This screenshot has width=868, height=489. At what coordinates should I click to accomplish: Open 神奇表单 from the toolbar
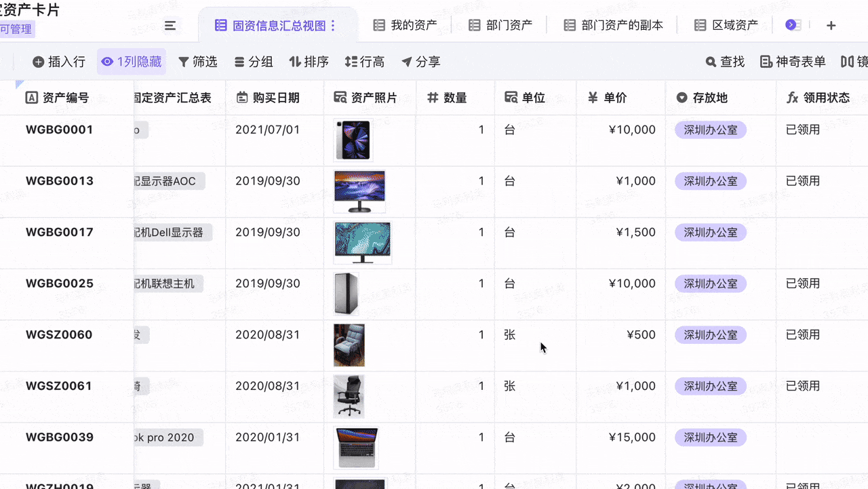click(x=792, y=61)
